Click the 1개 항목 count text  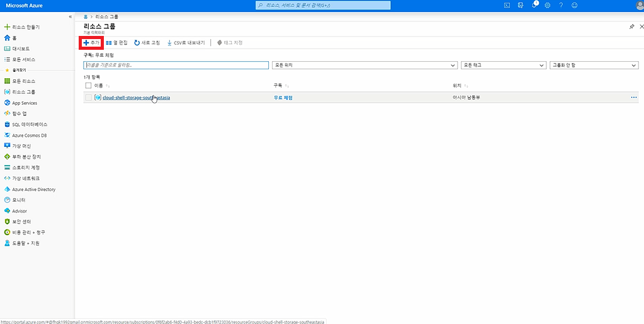[x=92, y=77]
